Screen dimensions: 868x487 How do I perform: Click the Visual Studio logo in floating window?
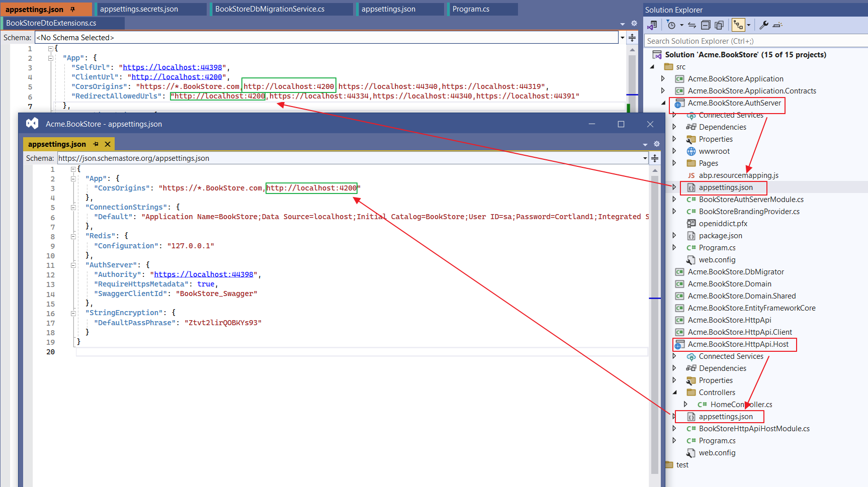click(x=32, y=124)
